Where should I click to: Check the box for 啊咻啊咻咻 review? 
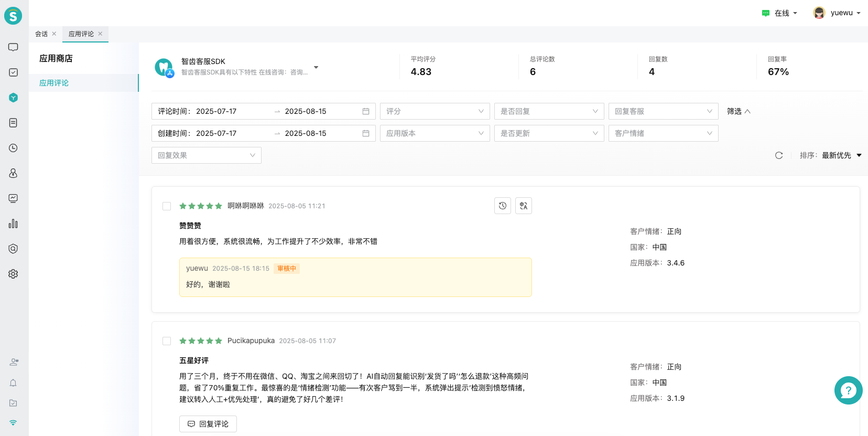point(167,206)
